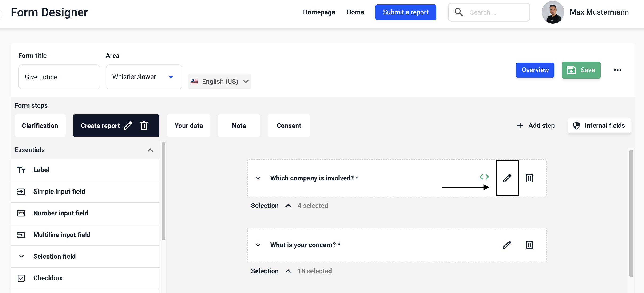This screenshot has width=644, height=293.
Task: Click the Checkbox element in Essentials
Action: 48,278
